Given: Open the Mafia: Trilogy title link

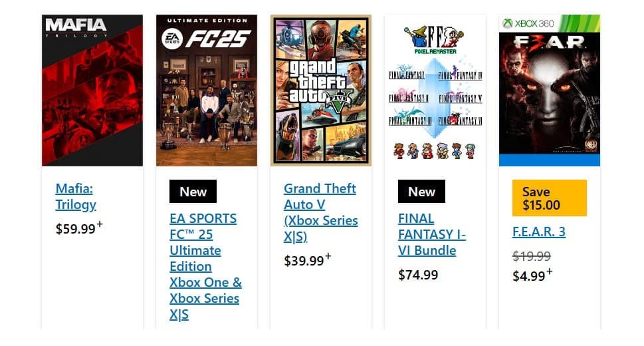Looking at the screenshot, I should pos(76,196).
